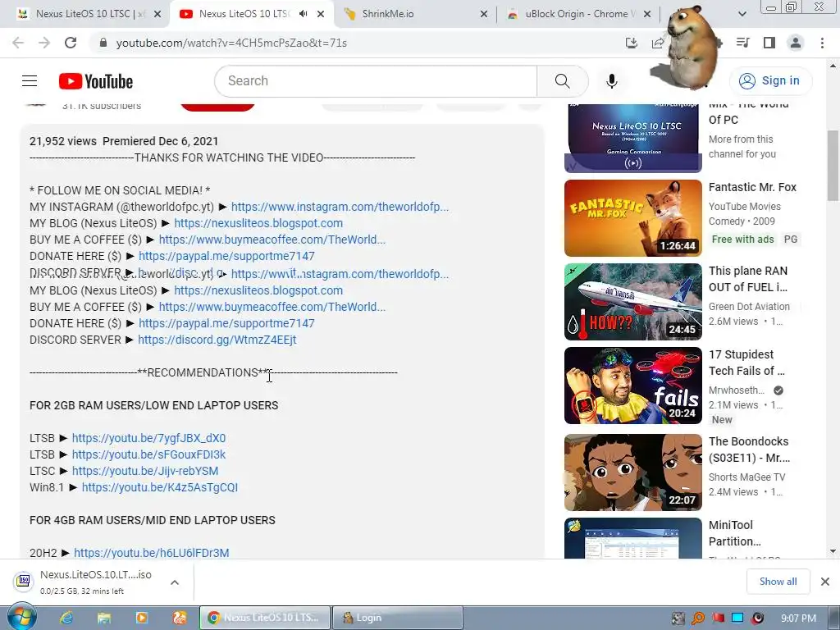This screenshot has width=840, height=630.
Task: Click the page vertical scrollbar thumb
Action: tap(833, 165)
